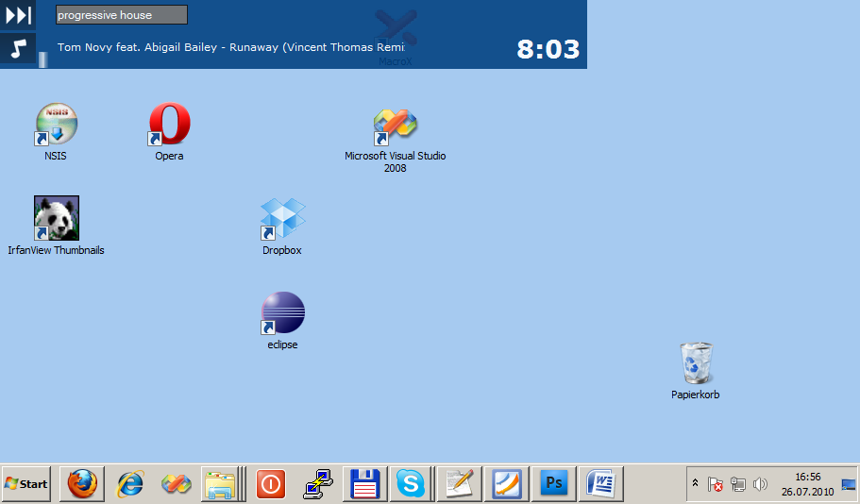Launch Photoshop from the taskbar

tap(554, 484)
